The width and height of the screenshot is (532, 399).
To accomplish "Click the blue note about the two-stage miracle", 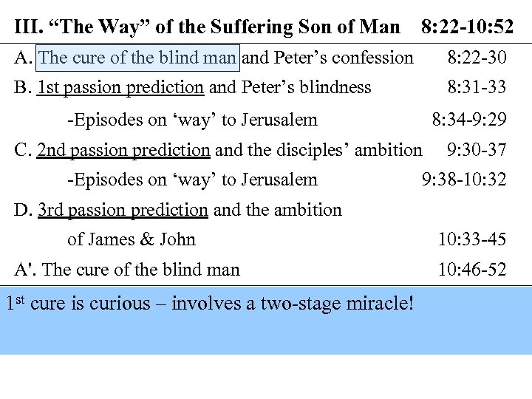I will (x=210, y=304).
